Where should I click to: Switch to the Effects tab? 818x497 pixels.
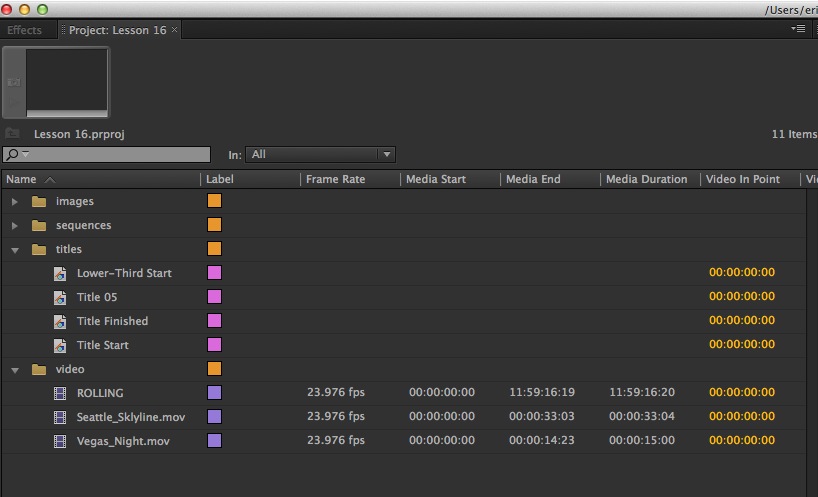[x=25, y=30]
